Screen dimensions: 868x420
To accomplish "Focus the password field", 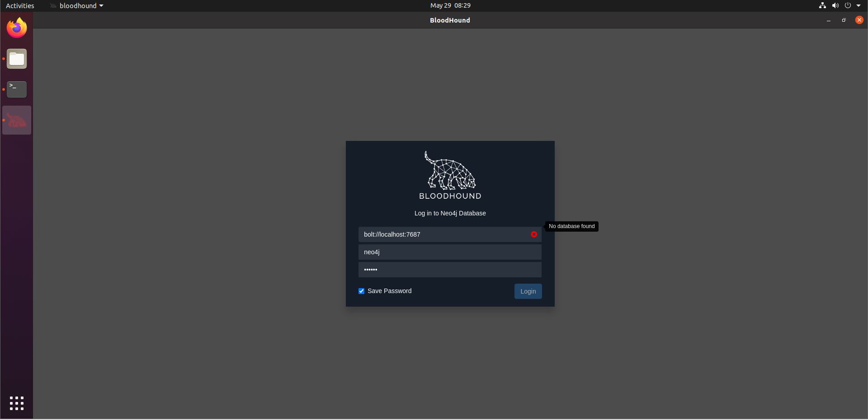I will point(450,270).
